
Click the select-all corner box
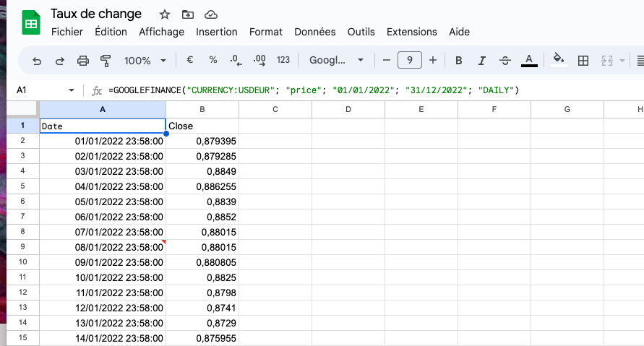(x=22, y=109)
